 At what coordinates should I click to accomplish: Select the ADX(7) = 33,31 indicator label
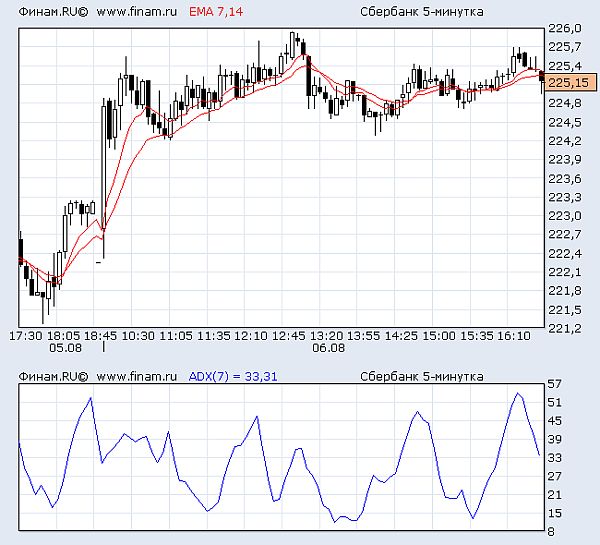pyautogui.click(x=233, y=377)
